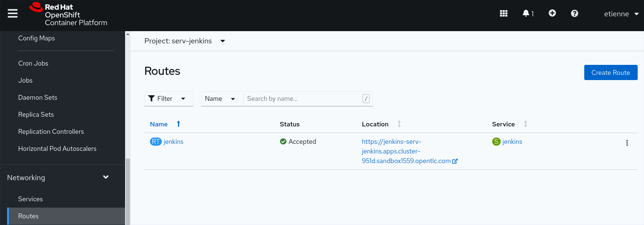Go to Daemon Sets in sidebar
Image resolution: width=644 pixels, height=225 pixels.
click(37, 97)
